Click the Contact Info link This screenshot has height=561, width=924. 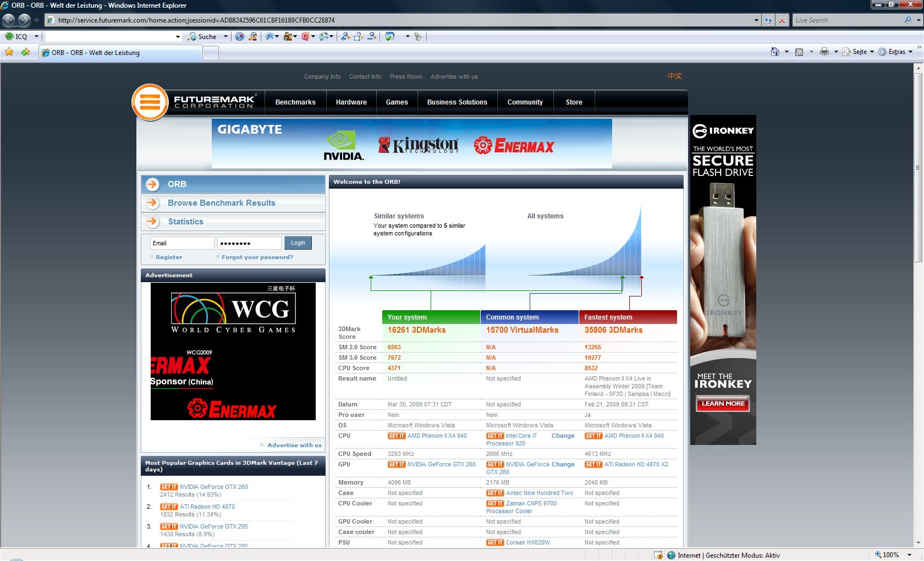coord(365,76)
